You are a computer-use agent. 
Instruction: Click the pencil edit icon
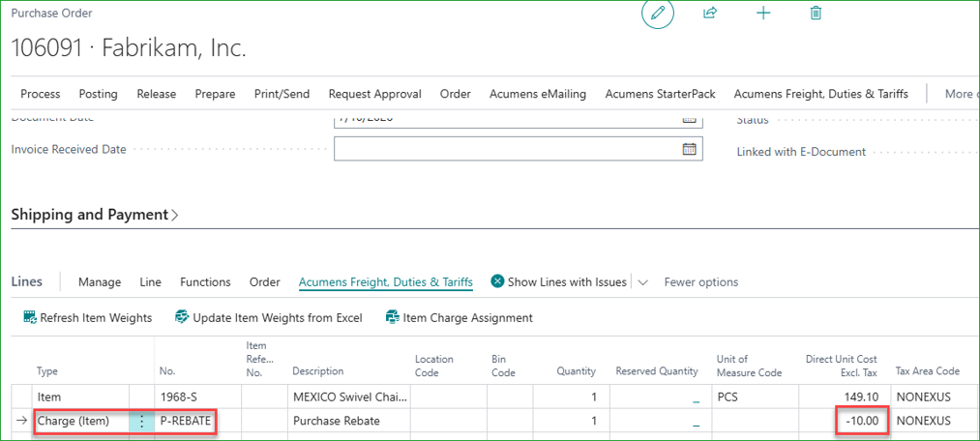click(658, 14)
